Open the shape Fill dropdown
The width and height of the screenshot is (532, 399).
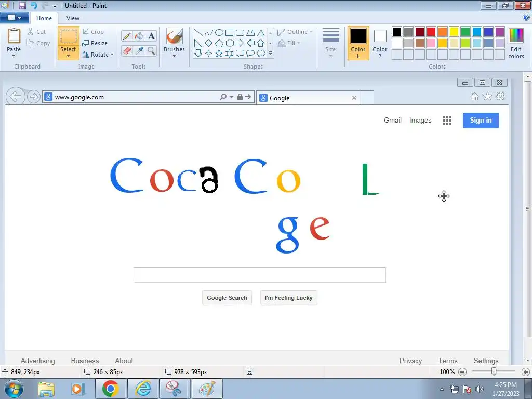(289, 43)
